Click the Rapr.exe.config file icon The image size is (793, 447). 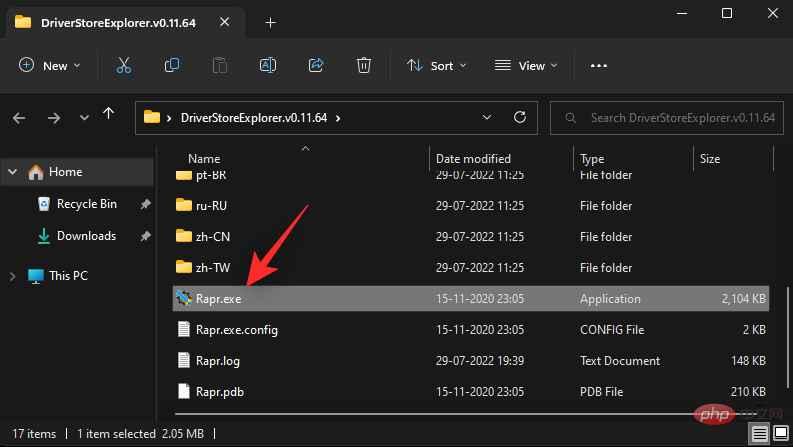point(184,329)
